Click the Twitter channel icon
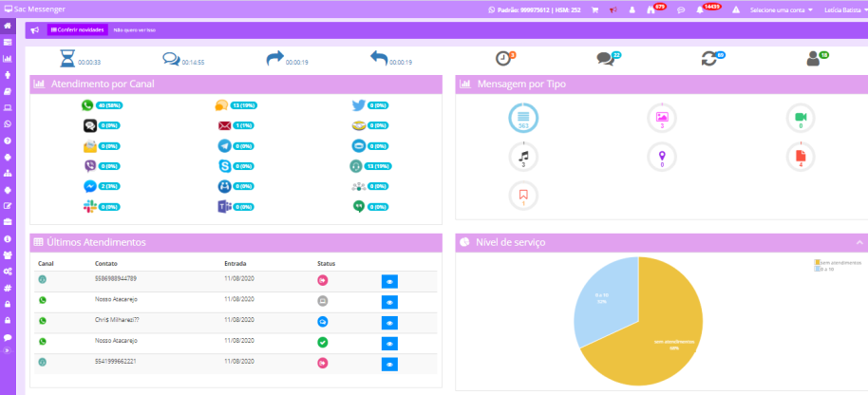Screen dimensions: 868x395 [357, 105]
